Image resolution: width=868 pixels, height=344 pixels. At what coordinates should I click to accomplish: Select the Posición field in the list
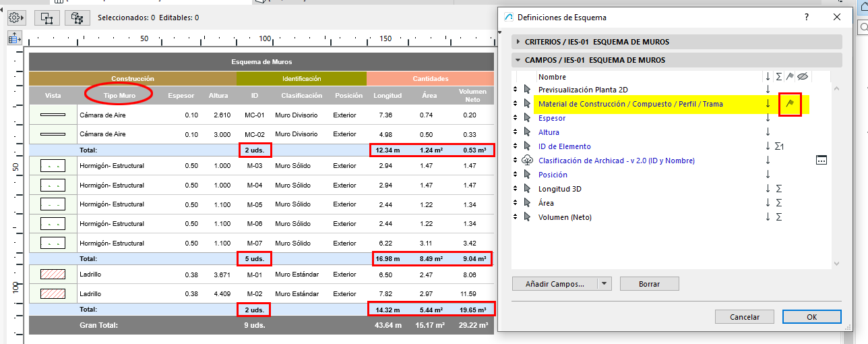point(553,175)
